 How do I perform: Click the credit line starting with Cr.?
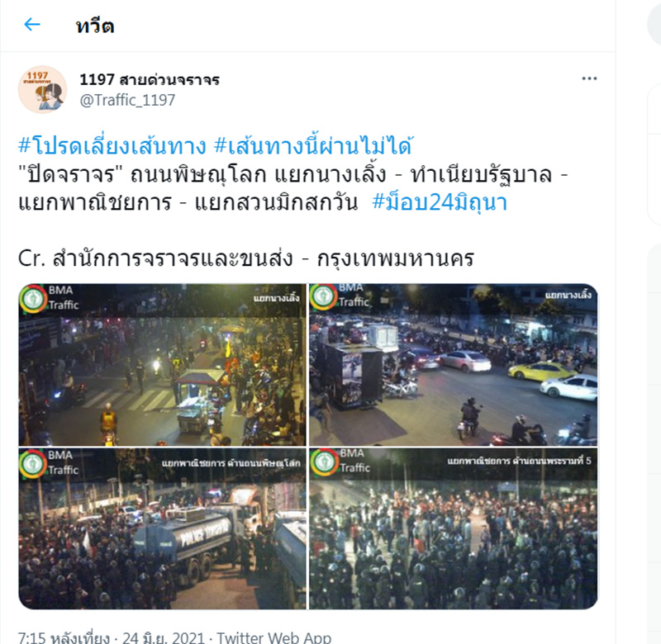coord(246,258)
